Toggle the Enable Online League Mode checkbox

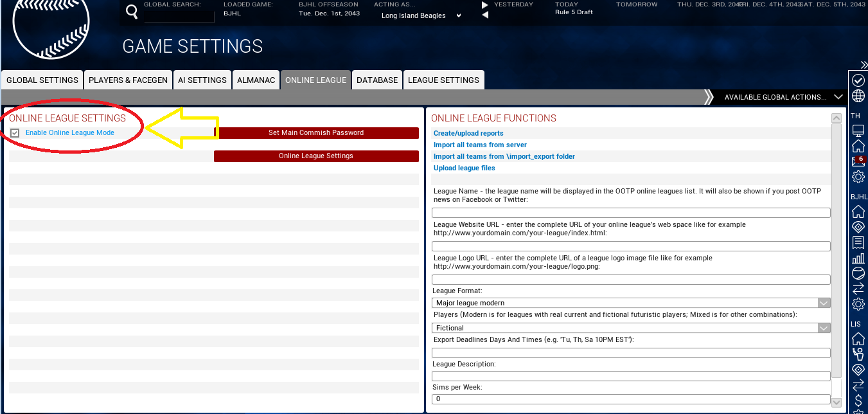pyautogui.click(x=15, y=133)
